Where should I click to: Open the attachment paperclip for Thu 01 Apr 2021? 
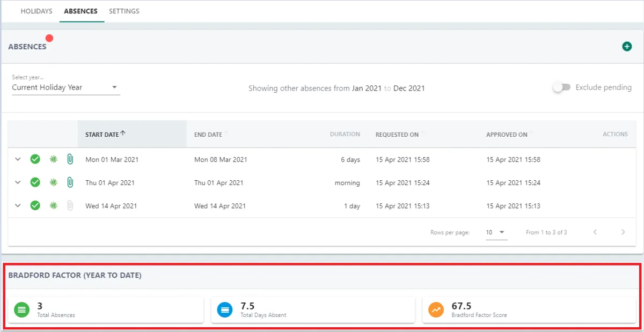coord(70,182)
